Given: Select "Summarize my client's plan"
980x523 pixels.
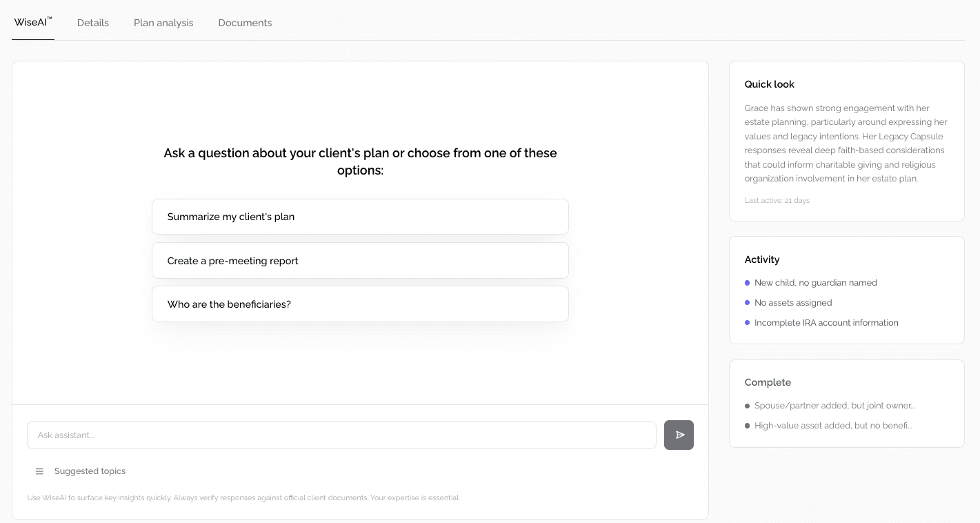Looking at the screenshot, I should point(360,216).
